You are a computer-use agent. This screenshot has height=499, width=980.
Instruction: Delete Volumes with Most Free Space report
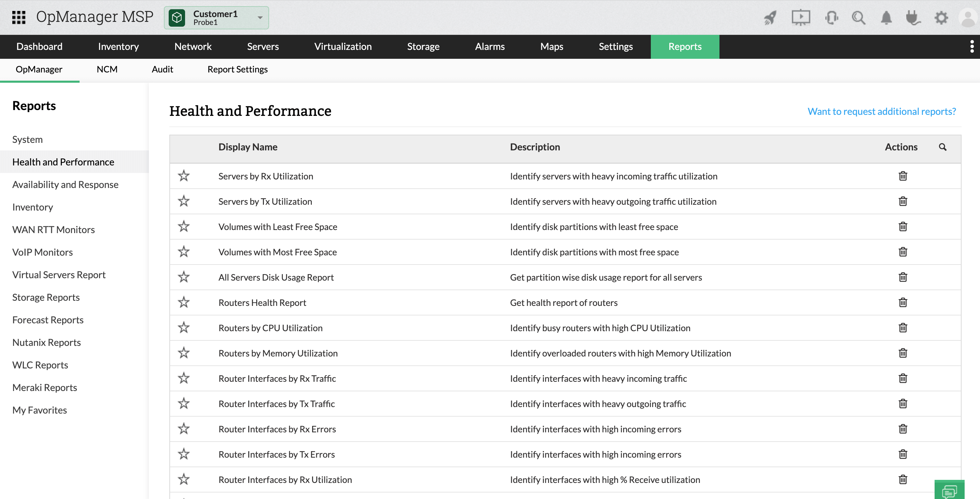(903, 252)
